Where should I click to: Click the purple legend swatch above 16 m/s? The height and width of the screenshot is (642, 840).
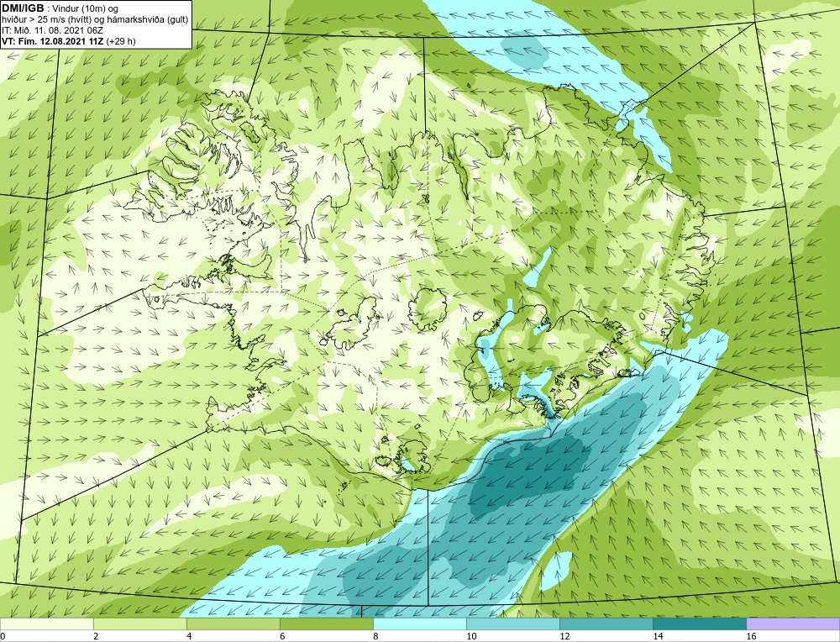(793, 624)
